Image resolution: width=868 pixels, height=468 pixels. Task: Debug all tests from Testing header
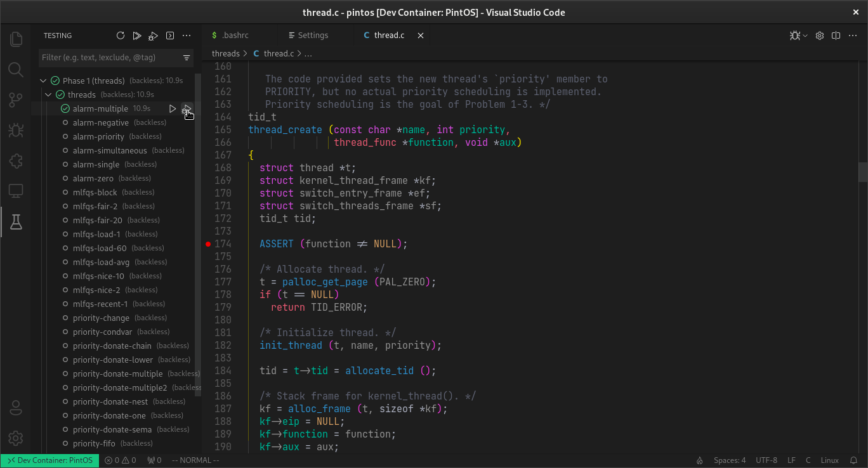pyautogui.click(x=154, y=36)
